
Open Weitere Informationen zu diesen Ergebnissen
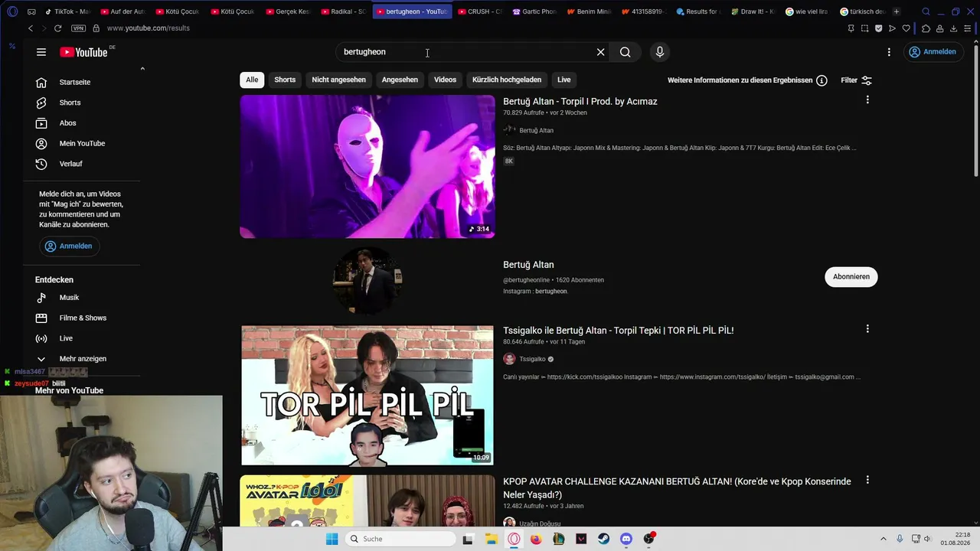(x=747, y=80)
